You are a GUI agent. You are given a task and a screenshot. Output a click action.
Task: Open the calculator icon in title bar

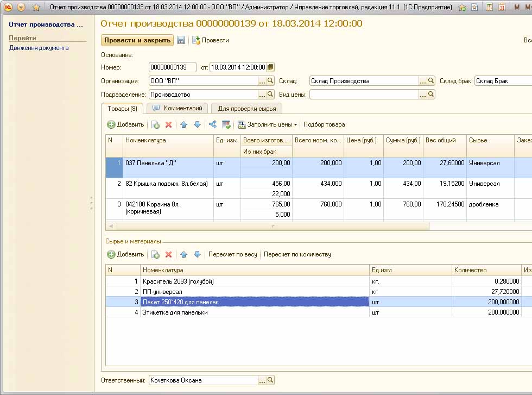click(x=489, y=7)
